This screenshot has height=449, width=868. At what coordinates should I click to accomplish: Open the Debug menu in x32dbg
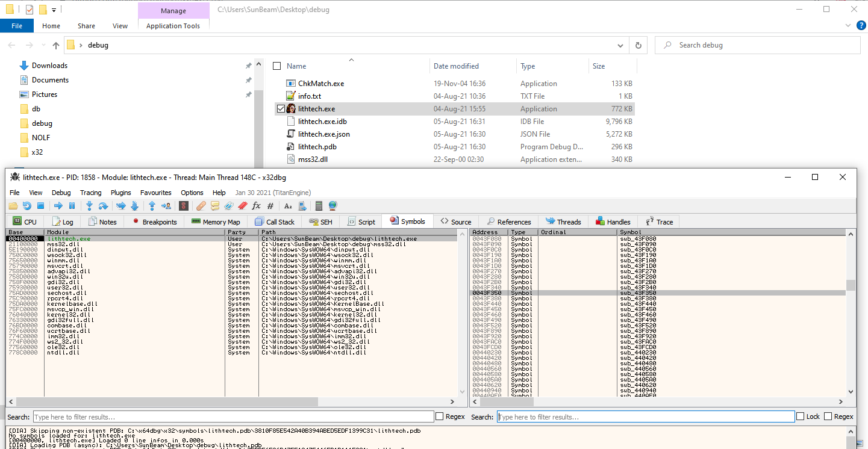click(x=61, y=193)
